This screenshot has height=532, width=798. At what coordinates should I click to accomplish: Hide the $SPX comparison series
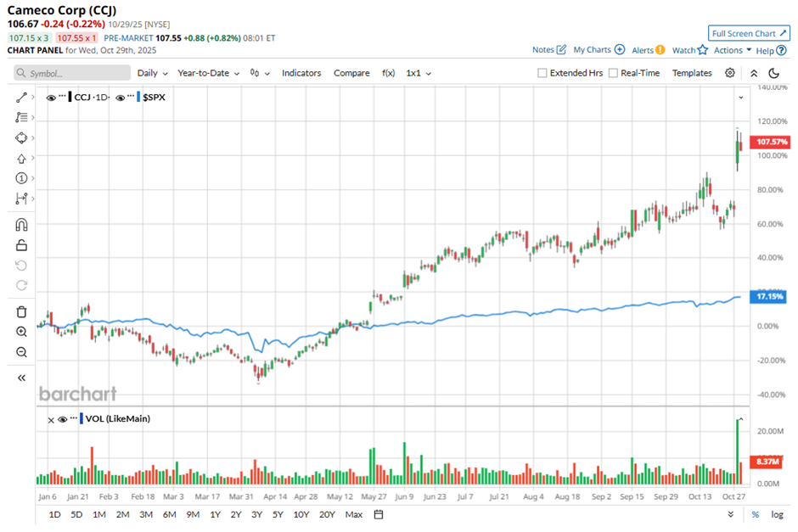pos(120,98)
